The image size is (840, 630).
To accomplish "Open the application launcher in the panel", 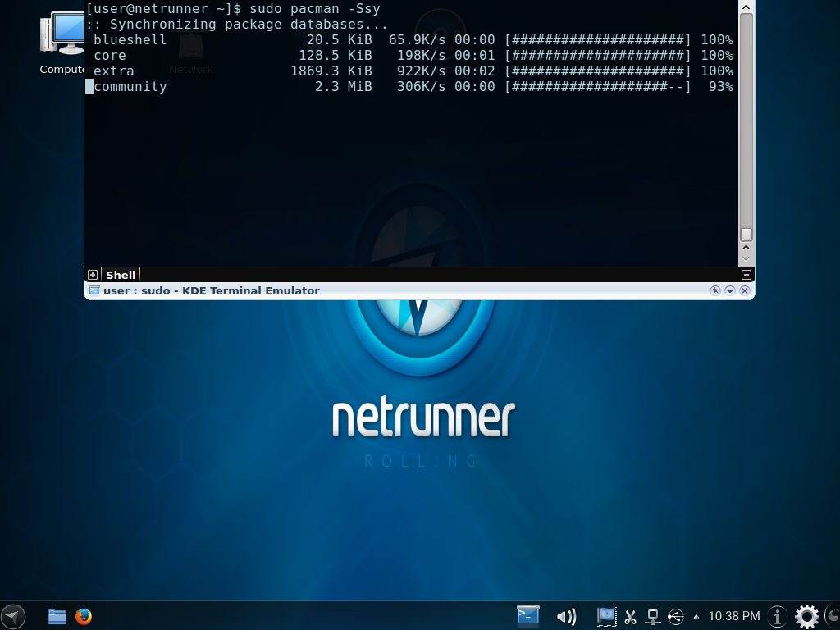I will [x=13, y=616].
